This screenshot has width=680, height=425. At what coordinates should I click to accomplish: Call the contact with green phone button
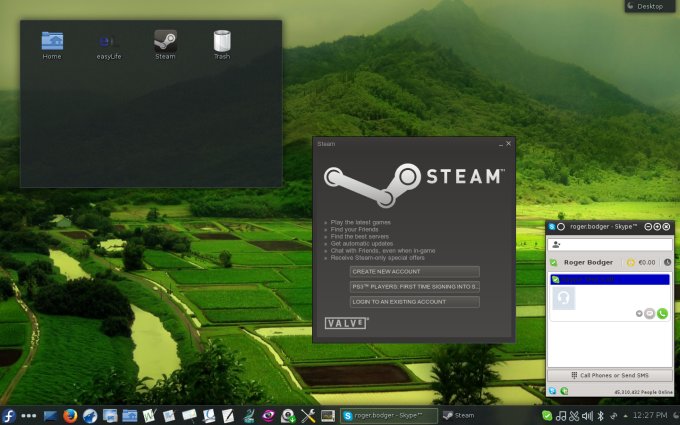click(662, 314)
